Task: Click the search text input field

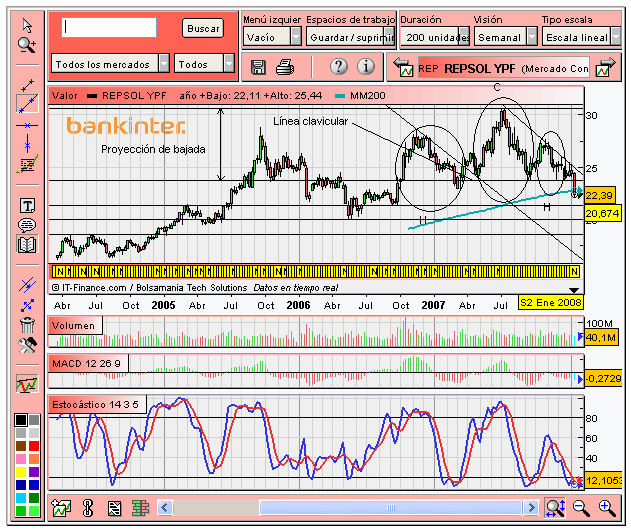Action: coord(109,28)
